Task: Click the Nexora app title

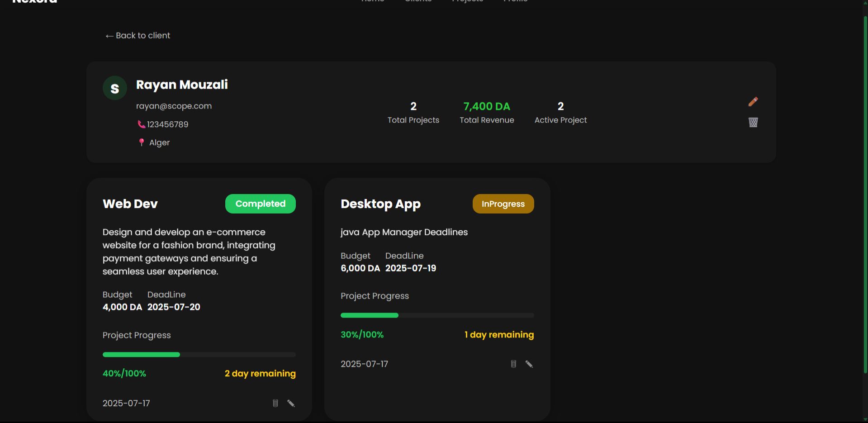Action: pyautogui.click(x=34, y=2)
